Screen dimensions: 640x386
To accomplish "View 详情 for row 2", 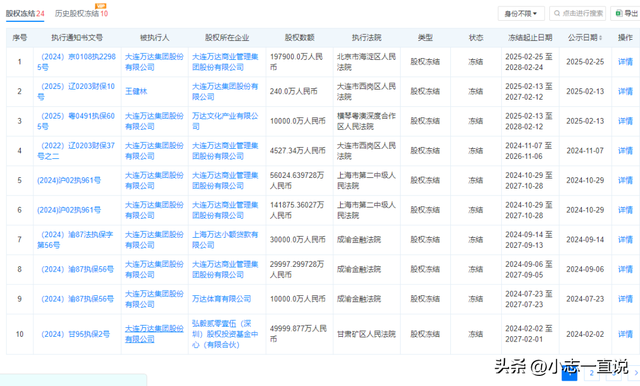I will pyautogui.click(x=625, y=91).
